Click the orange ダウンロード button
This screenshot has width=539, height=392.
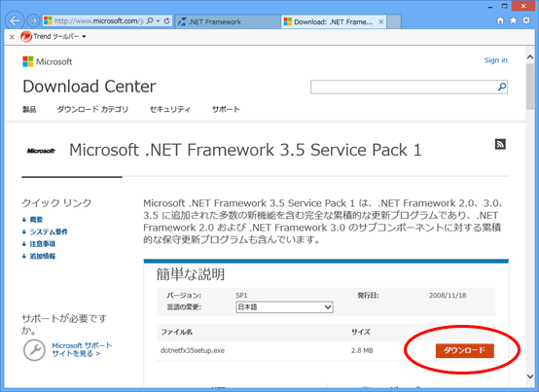point(465,350)
